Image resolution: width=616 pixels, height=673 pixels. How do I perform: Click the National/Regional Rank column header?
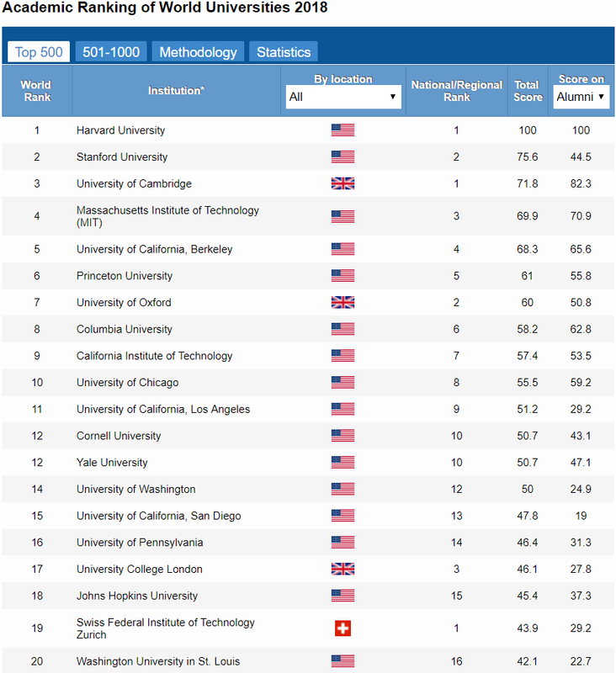(x=457, y=91)
